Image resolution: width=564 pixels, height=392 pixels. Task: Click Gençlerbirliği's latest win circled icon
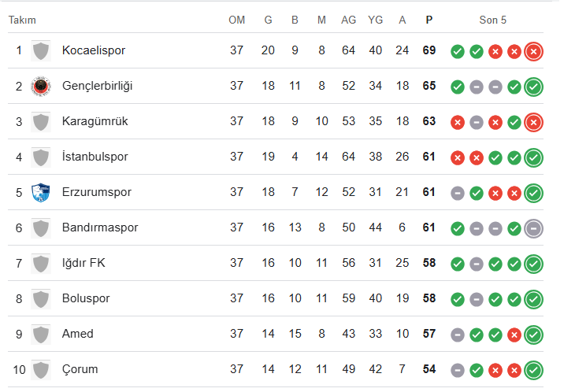point(533,87)
